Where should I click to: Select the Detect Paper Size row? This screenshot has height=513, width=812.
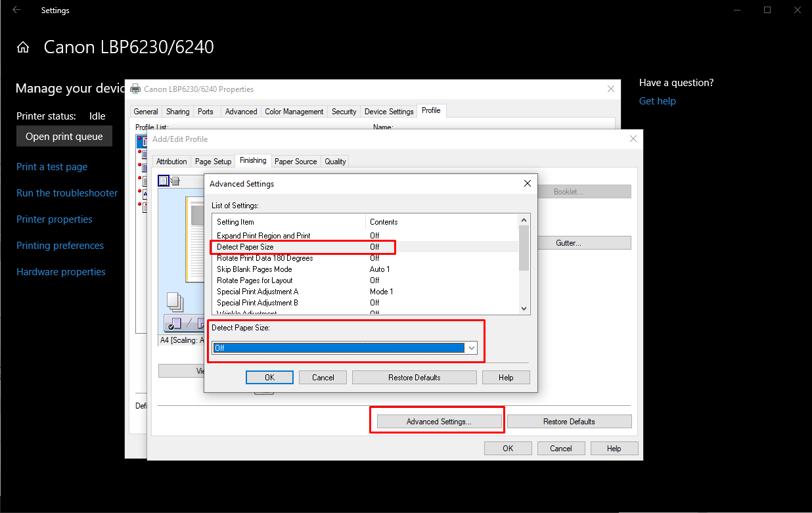click(365, 247)
